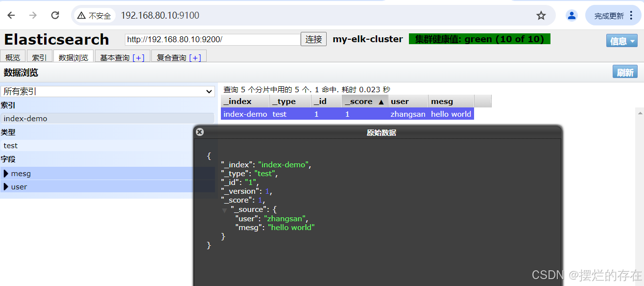The image size is (644, 286).
Task: Click the Elasticsearch connection URL field
Action: point(213,39)
